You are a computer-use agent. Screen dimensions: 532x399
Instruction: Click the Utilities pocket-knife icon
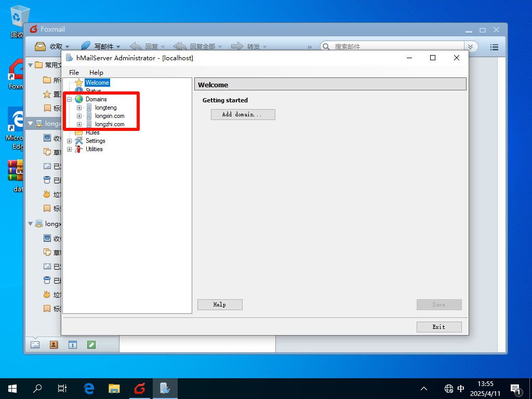pos(79,149)
